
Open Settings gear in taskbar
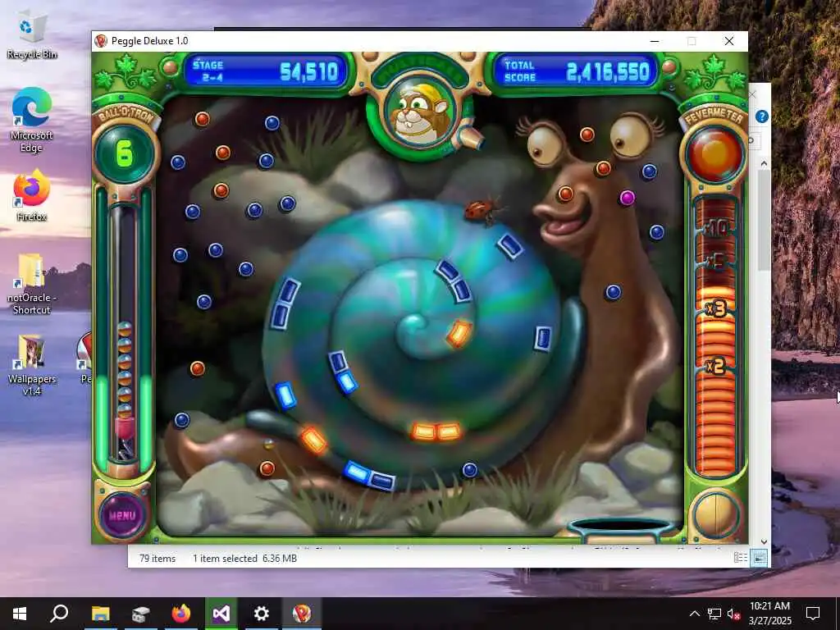pyautogui.click(x=262, y=614)
